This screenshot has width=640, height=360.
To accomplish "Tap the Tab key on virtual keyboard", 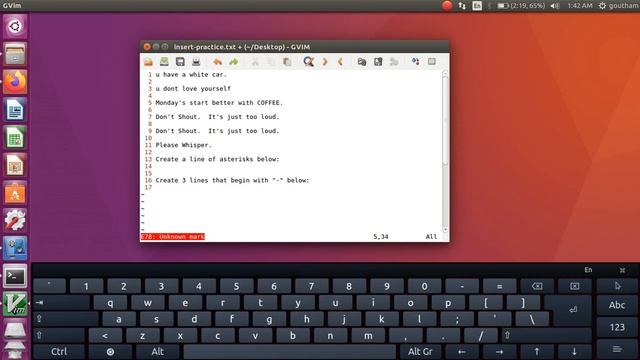I will point(61,302).
